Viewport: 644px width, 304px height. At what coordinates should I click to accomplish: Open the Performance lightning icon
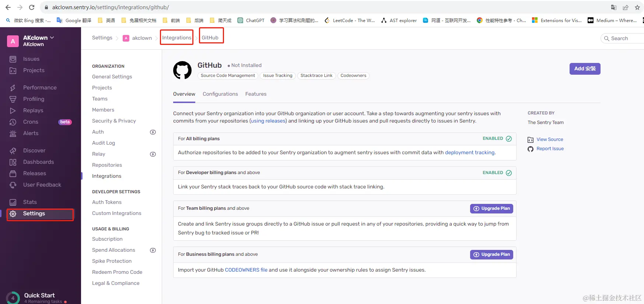coord(13,88)
